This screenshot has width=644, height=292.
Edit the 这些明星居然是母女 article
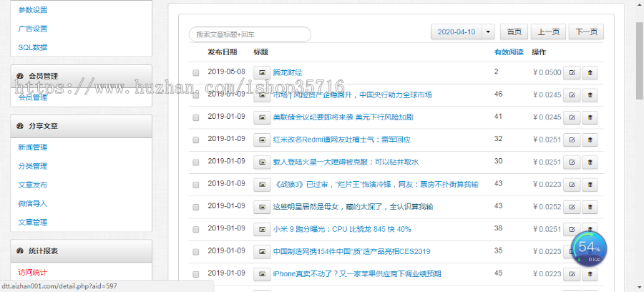coord(572,207)
